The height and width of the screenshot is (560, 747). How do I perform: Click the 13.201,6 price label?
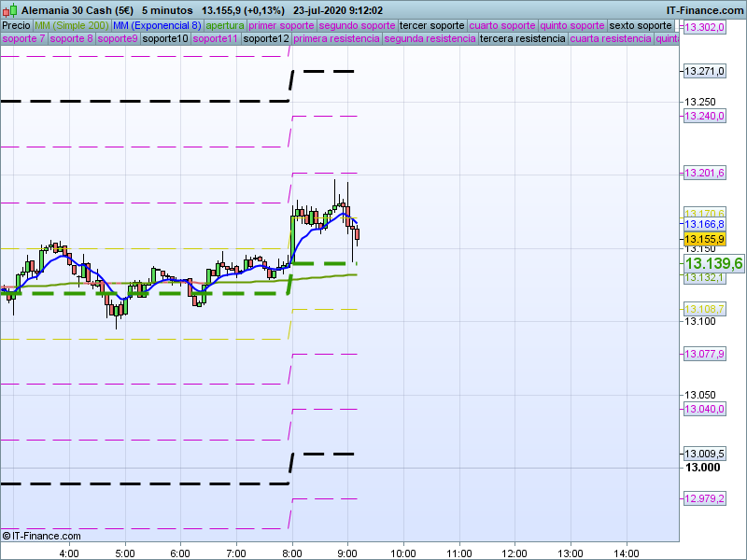pyautogui.click(x=704, y=173)
